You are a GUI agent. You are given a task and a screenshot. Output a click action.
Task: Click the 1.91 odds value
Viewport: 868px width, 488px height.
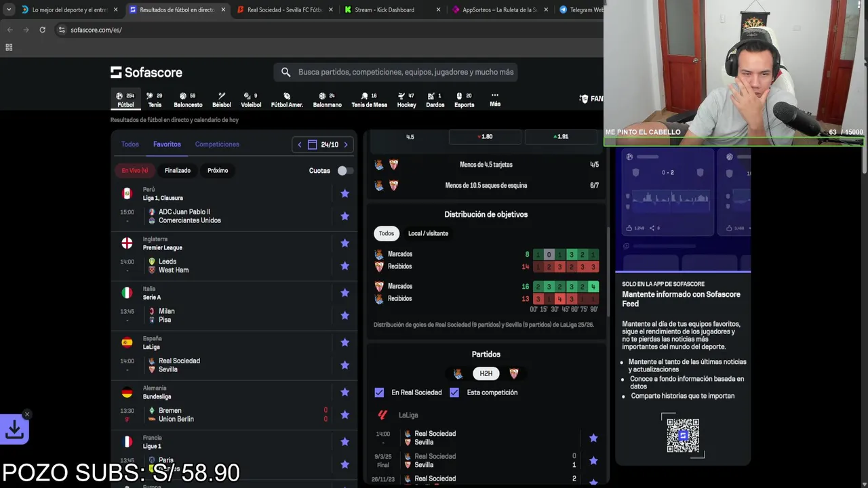(x=561, y=137)
